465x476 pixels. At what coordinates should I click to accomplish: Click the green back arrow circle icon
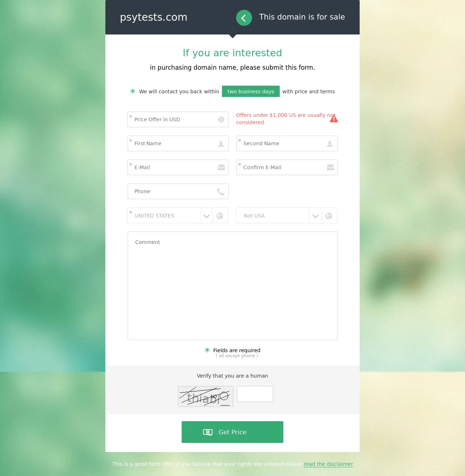(244, 18)
